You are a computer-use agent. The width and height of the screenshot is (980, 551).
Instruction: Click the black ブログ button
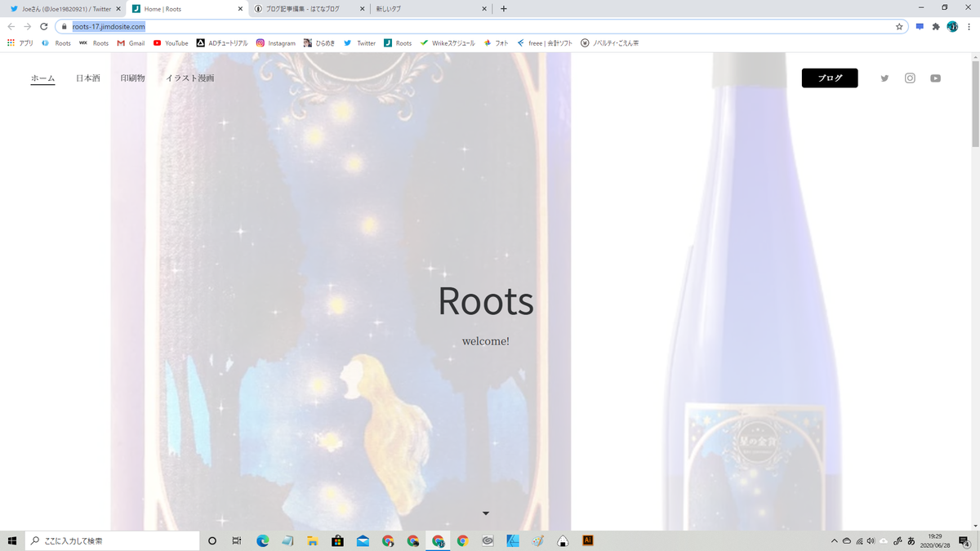[x=830, y=78]
